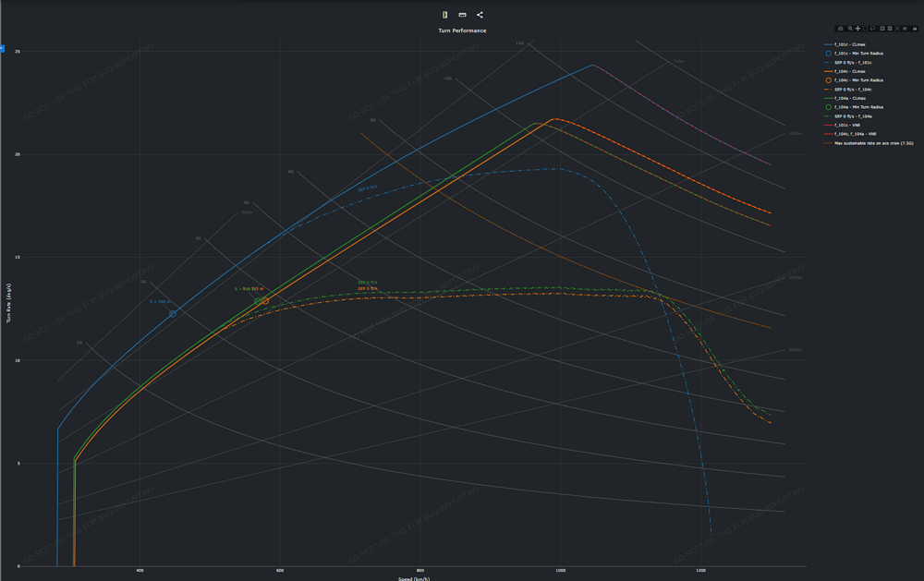
Task: Click the green SEP 0 ft/s annotation on the plot
Action: point(367,283)
